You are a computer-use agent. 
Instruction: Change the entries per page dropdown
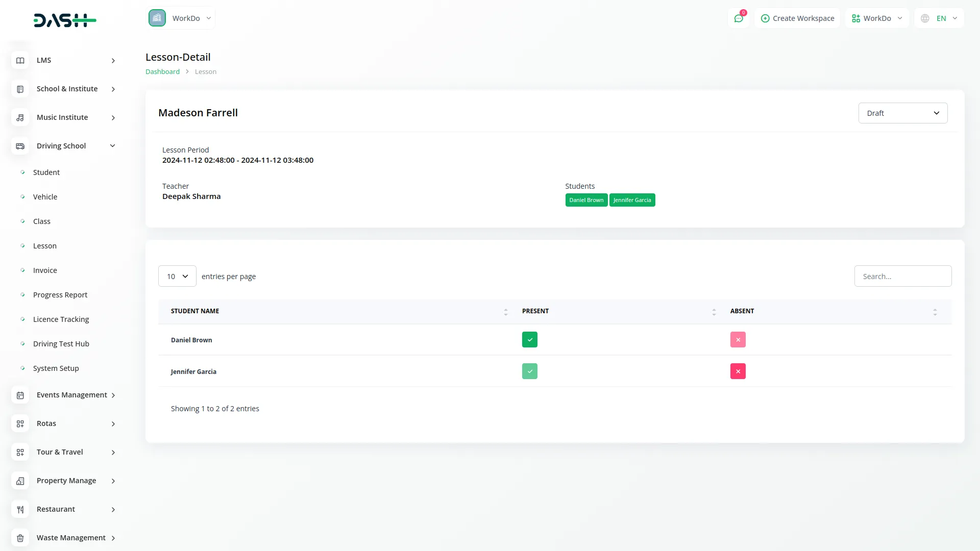[x=177, y=276]
